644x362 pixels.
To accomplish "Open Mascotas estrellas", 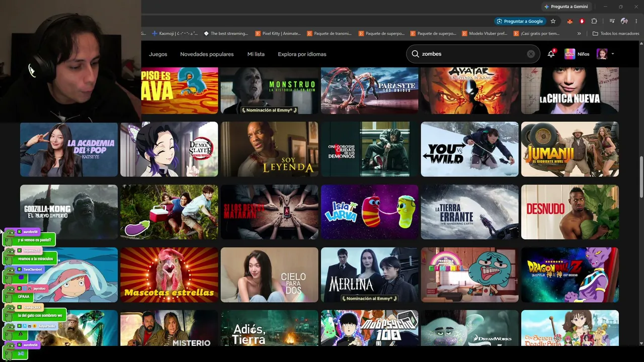I will click(x=169, y=275).
